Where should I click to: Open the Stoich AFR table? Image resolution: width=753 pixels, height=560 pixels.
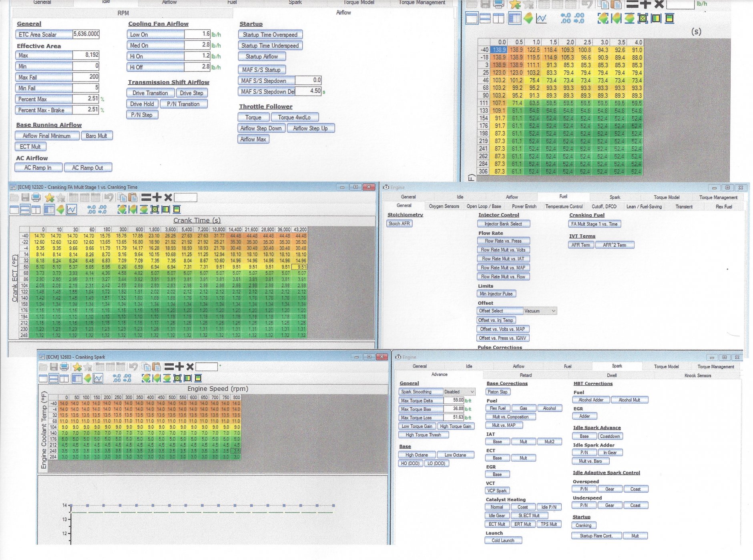399,224
